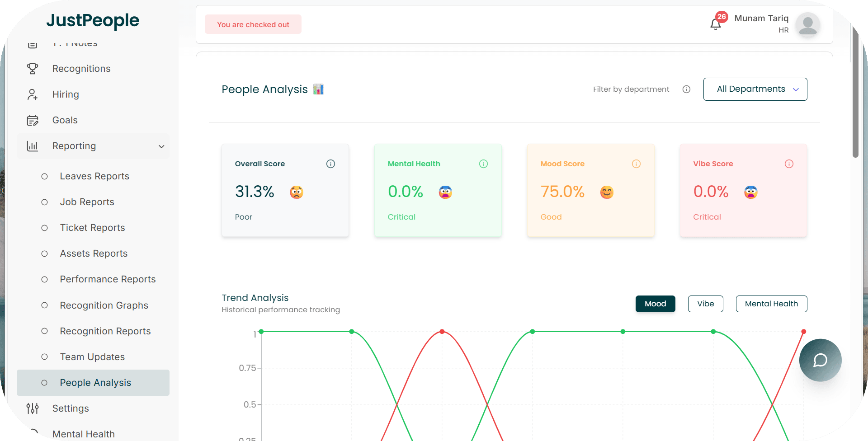Click the Mood Score info icon
Screen dimensions: 868x441
coord(636,164)
